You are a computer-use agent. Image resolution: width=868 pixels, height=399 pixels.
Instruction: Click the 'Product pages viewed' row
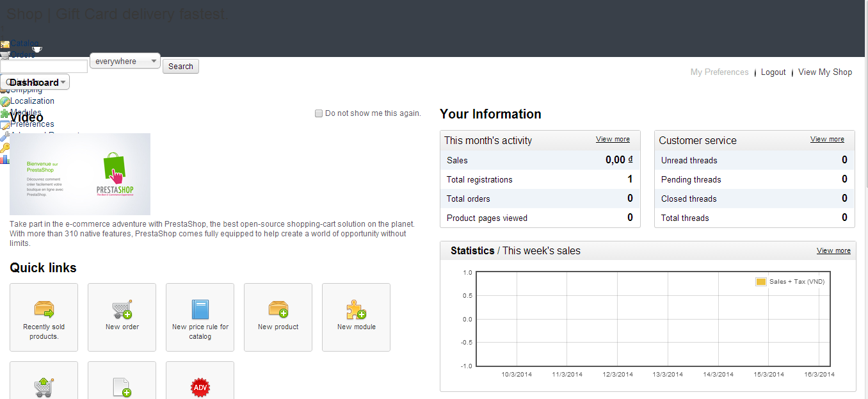[540, 218]
